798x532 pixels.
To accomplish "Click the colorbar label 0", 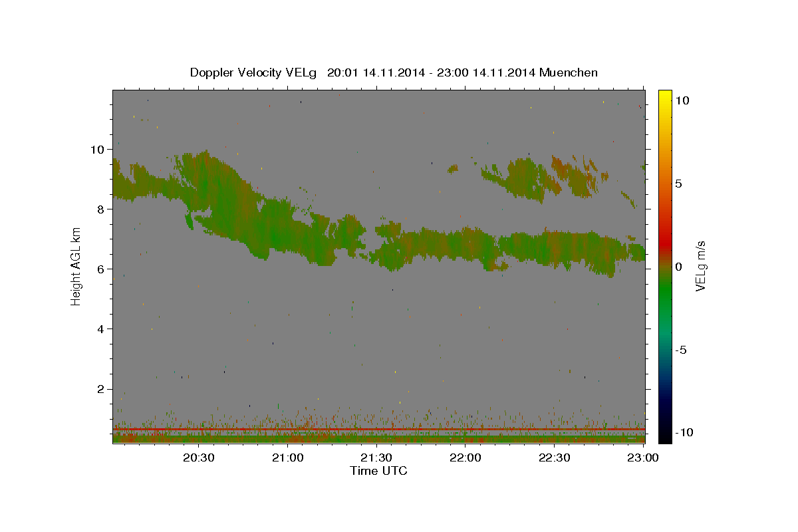I will [680, 266].
